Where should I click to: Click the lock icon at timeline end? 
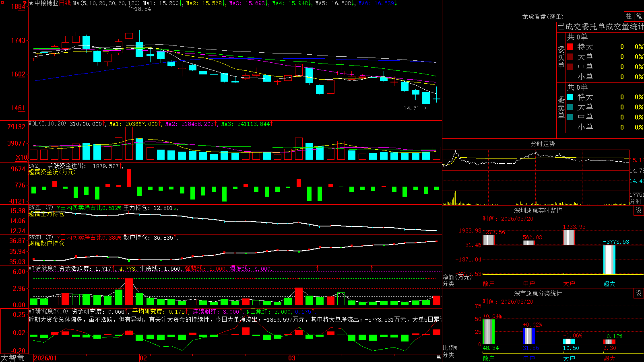tap(439, 357)
